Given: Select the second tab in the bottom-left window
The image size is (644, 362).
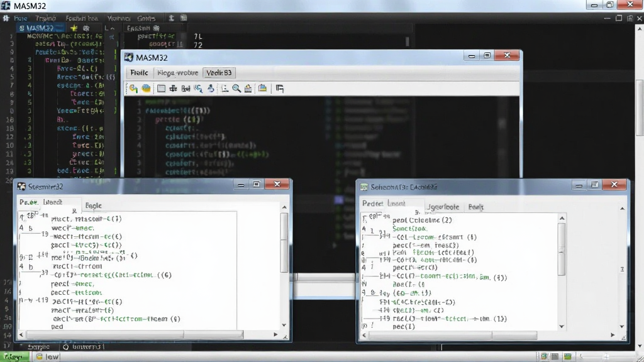Looking at the screenshot, I should point(53,202).
